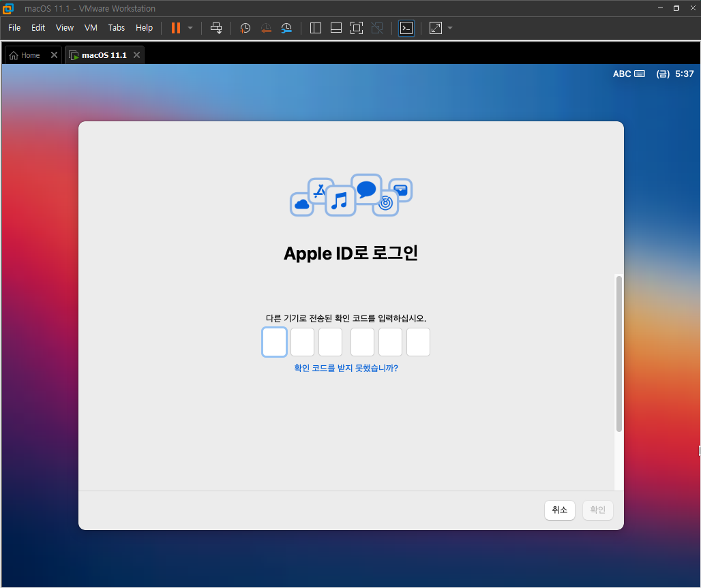Focus the sixth verification code box

(419, 342)
